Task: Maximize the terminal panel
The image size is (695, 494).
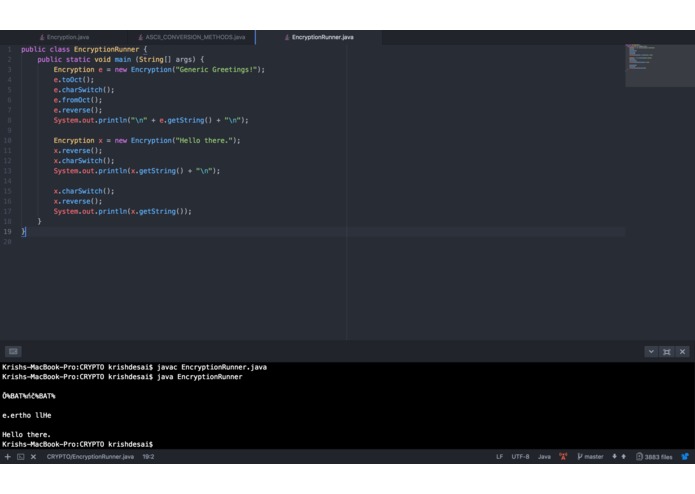Action: tap(667, 351)
